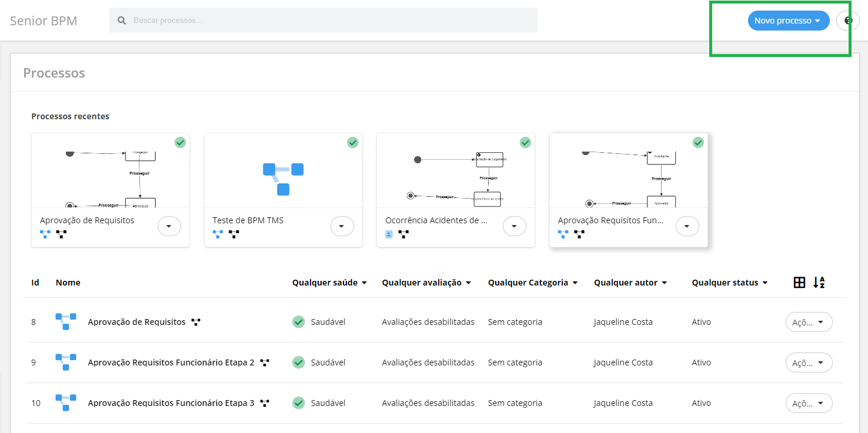
Task: Click the help question mark icon
Action: pos(848,21)
